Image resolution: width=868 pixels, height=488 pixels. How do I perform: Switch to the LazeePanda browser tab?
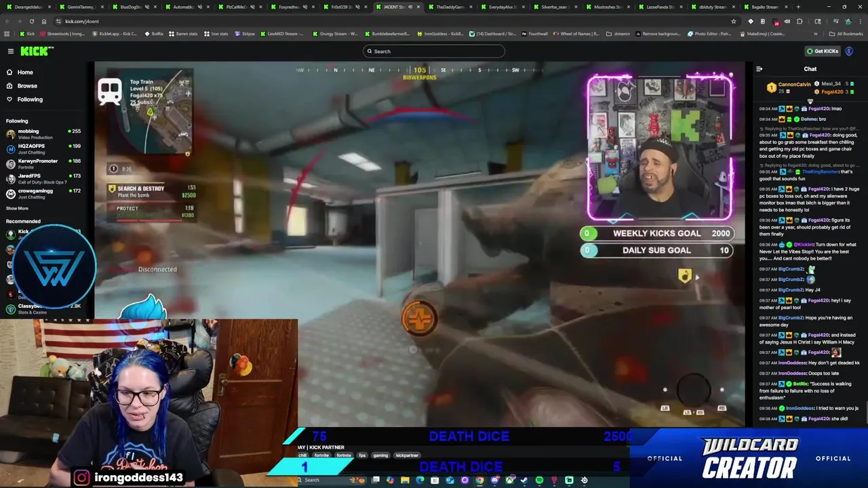tap(659, 7)
